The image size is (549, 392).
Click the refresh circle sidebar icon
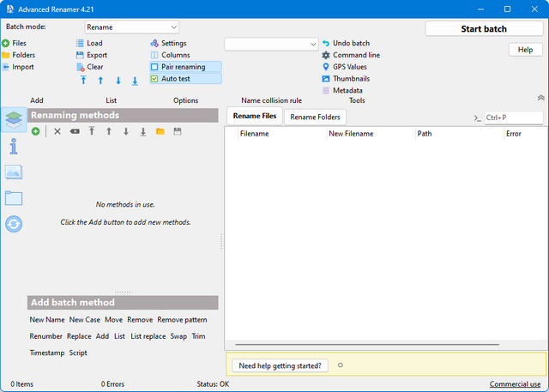click(14, 224)
